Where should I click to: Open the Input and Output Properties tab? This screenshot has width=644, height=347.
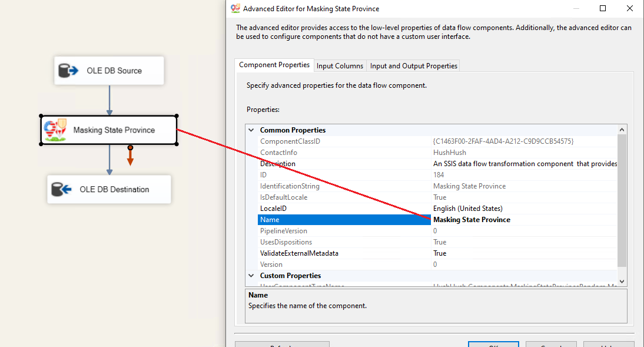(414, 66)
